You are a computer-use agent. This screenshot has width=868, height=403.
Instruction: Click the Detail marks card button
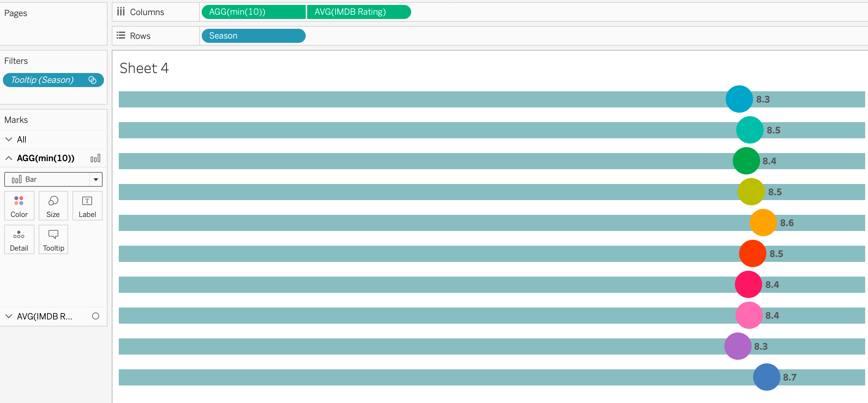[x=19, y=239]
